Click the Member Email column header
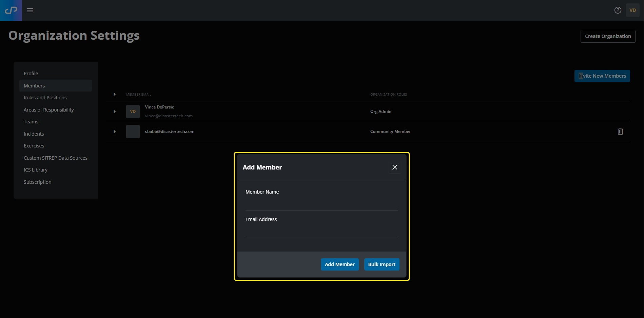This screenshot has height=318, width=644. pos(139,94)
